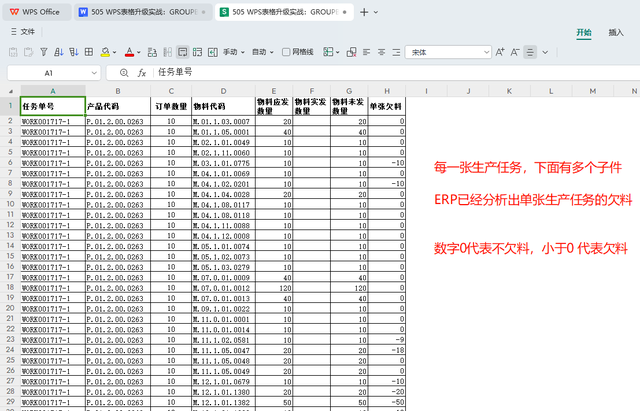The width and height of the screenshot is (640, 411).
Task: Click the grayed column split icon
Action: (167, 52)
